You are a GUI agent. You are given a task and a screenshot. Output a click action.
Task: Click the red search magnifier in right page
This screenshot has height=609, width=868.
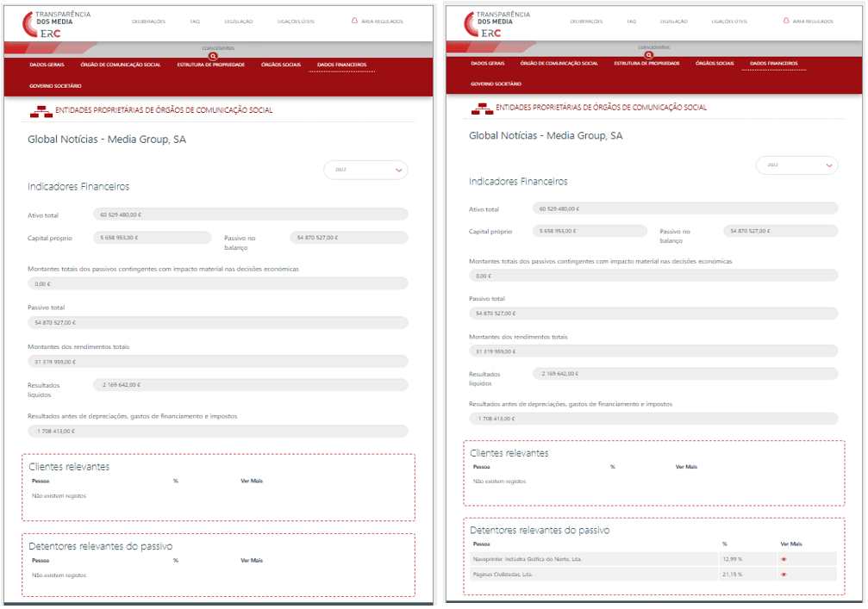tap(648, 55)
